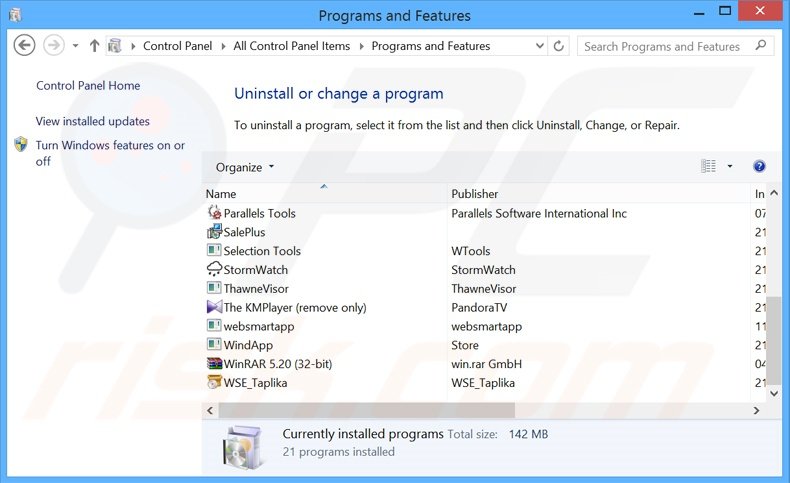The width and height of the screenshot is (790, 483).
Task: Select WSE_Taplika program icon
Action: (215, 382)
